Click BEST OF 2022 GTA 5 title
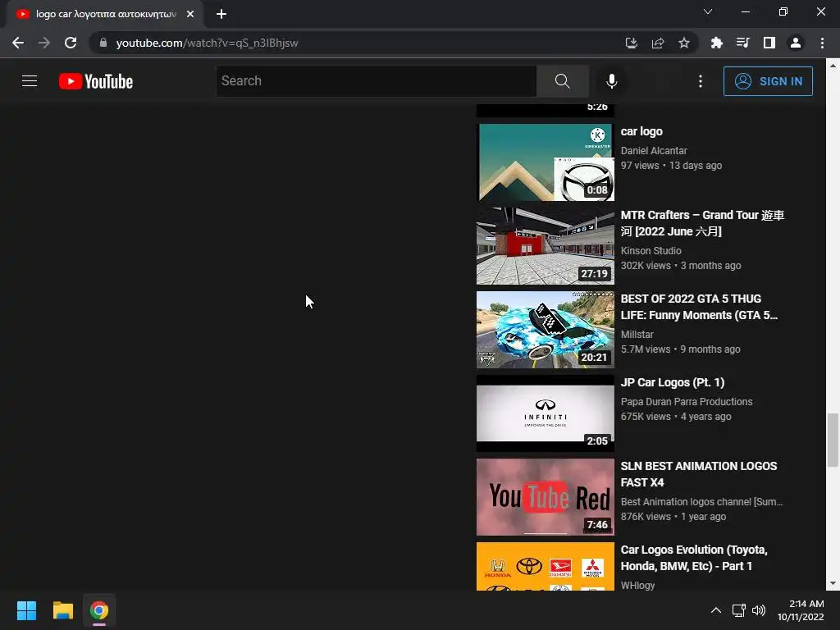840x630 pixels. pyautogui.click(x=699, y=307)
